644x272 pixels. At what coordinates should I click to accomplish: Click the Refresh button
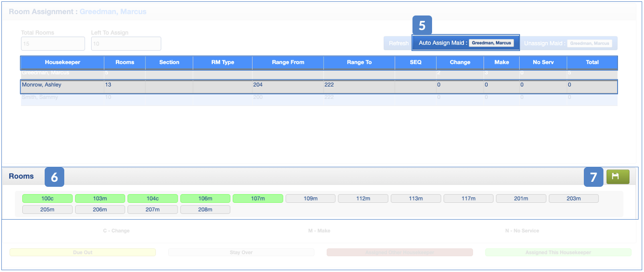[x=398, y=43]
